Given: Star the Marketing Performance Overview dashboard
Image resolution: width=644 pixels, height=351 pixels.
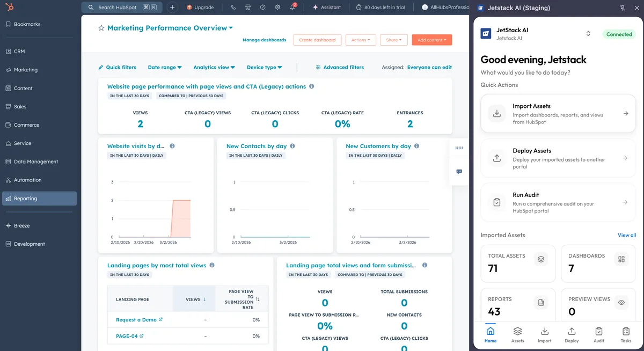Looking at the screenshot, I should 101,27.
